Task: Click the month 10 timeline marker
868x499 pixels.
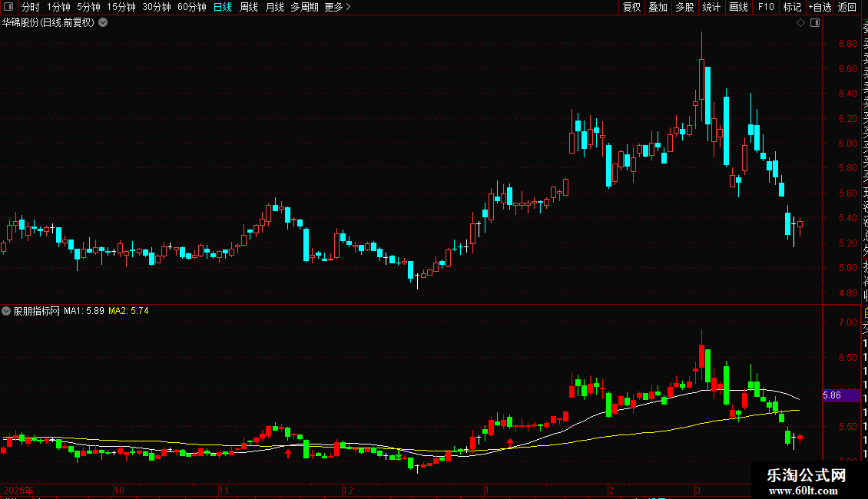Action: [118, 490]
